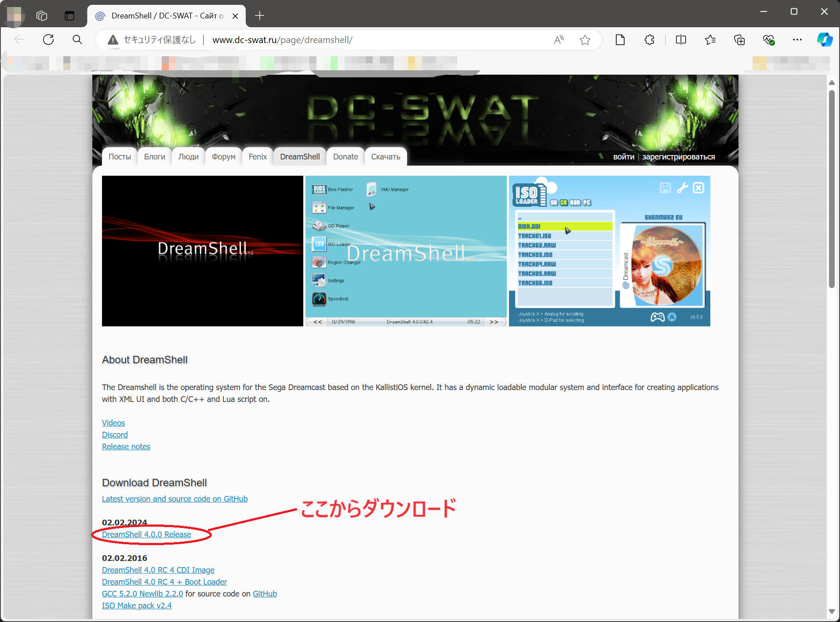840x622 pixels.
Task: Launch the Copilot icon
Action: [x=825, y=40]
